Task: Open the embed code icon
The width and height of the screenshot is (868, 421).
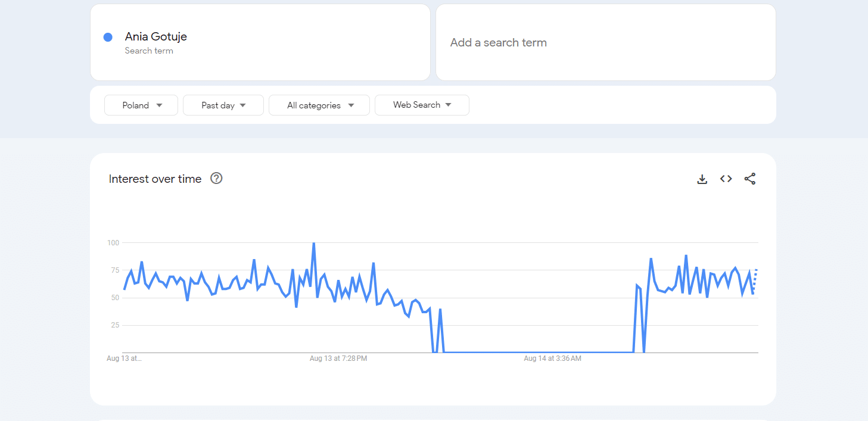Action: click(x=726, y=179)
